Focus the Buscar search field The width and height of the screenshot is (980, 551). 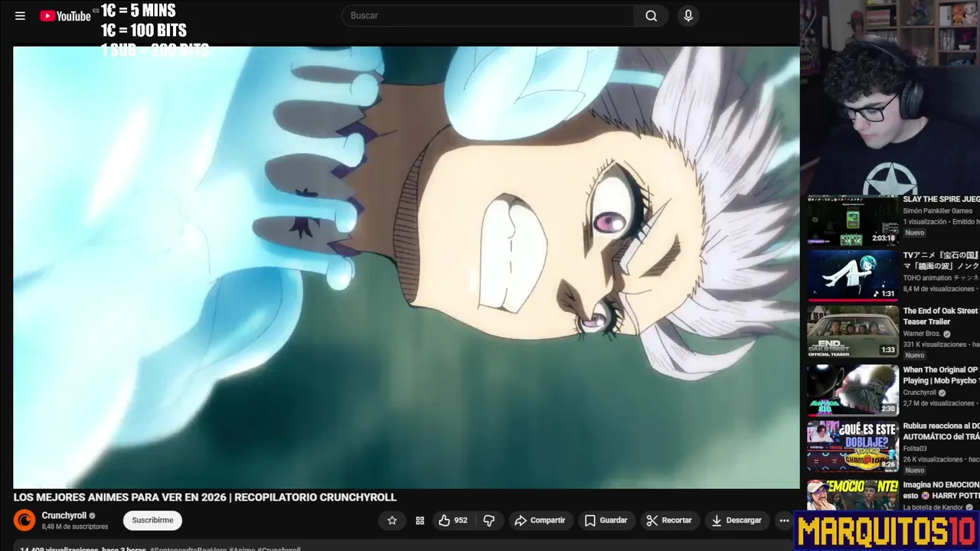click(488, 15)
